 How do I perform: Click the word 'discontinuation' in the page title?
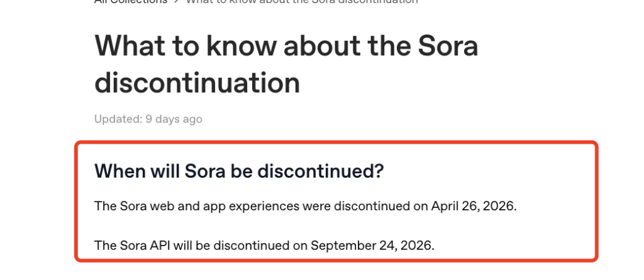pyautogui.click(x=197, y=83)
